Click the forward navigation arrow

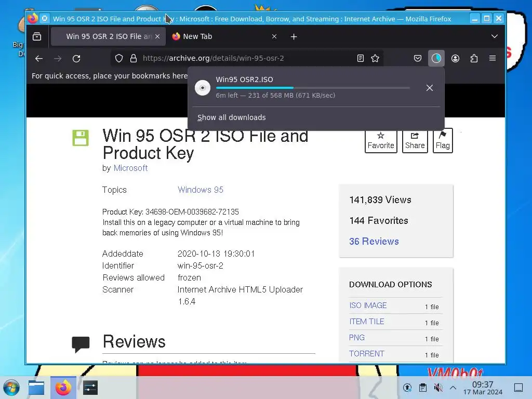58,58
